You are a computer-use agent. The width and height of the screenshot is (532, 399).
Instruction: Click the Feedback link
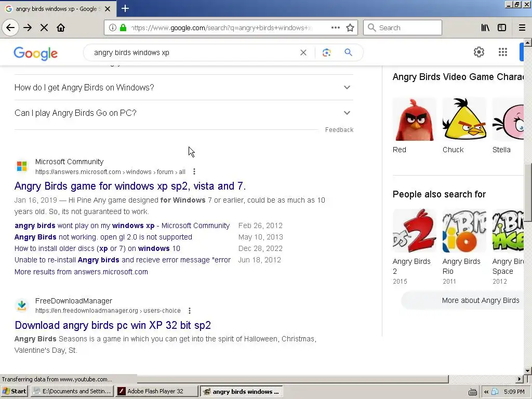(339, 130)
